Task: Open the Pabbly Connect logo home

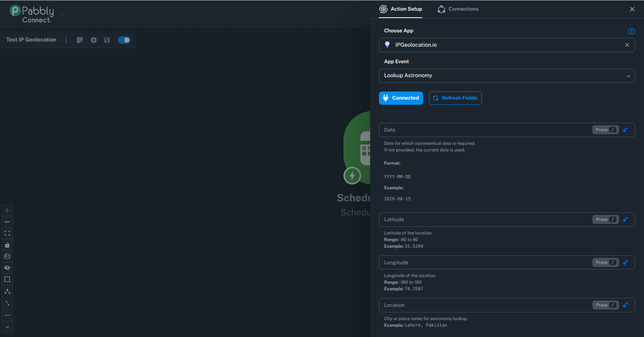Action: [x=32, y=14]
